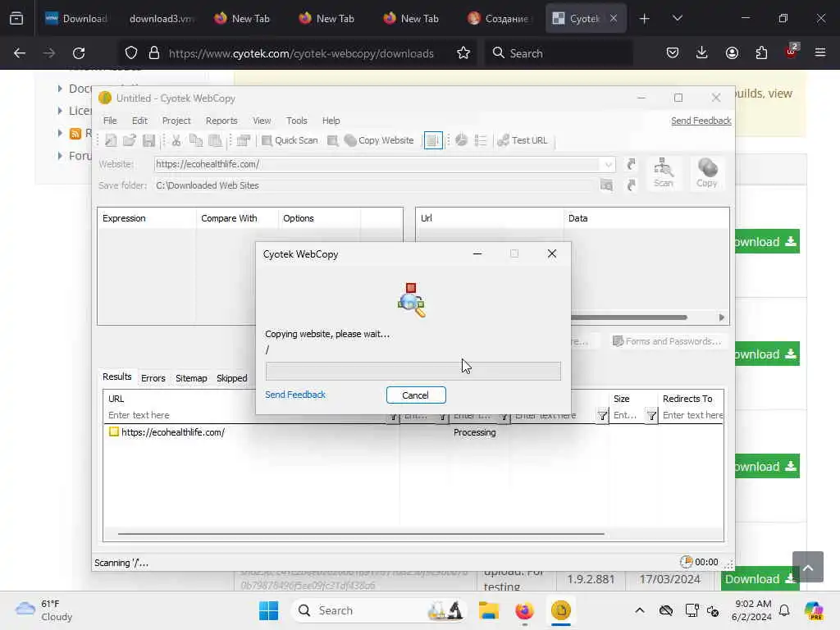Click the Size column filter funnel icon
Image resolution: width=840 pixels, height=630 pixels.
click(x=651, y=415)
